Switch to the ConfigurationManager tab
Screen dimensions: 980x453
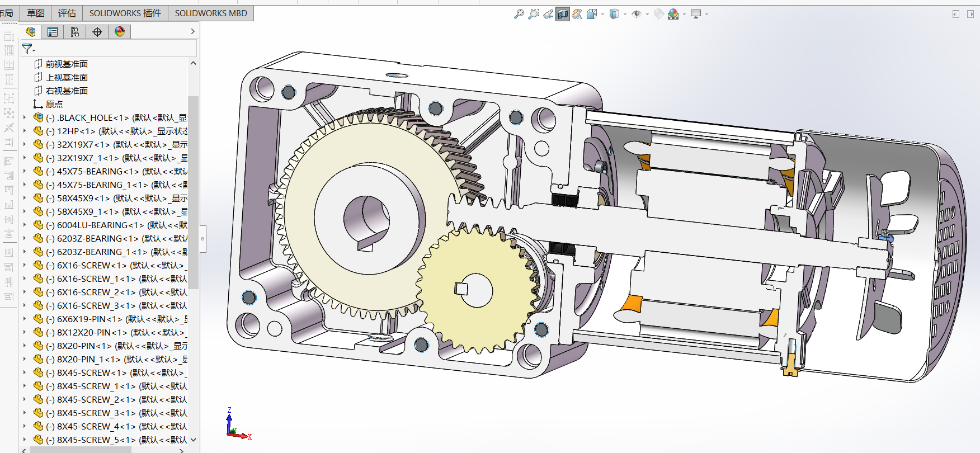pos(75,32)
